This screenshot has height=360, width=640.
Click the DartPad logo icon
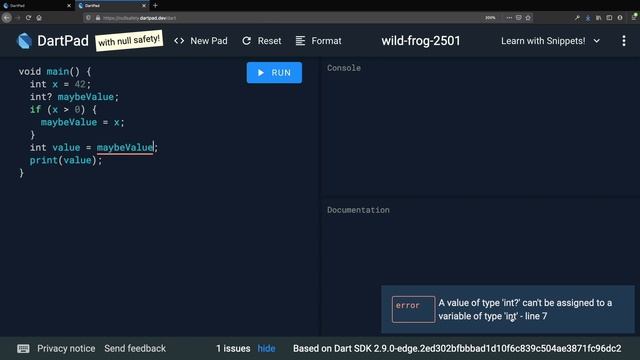click(x=24, y=41)
